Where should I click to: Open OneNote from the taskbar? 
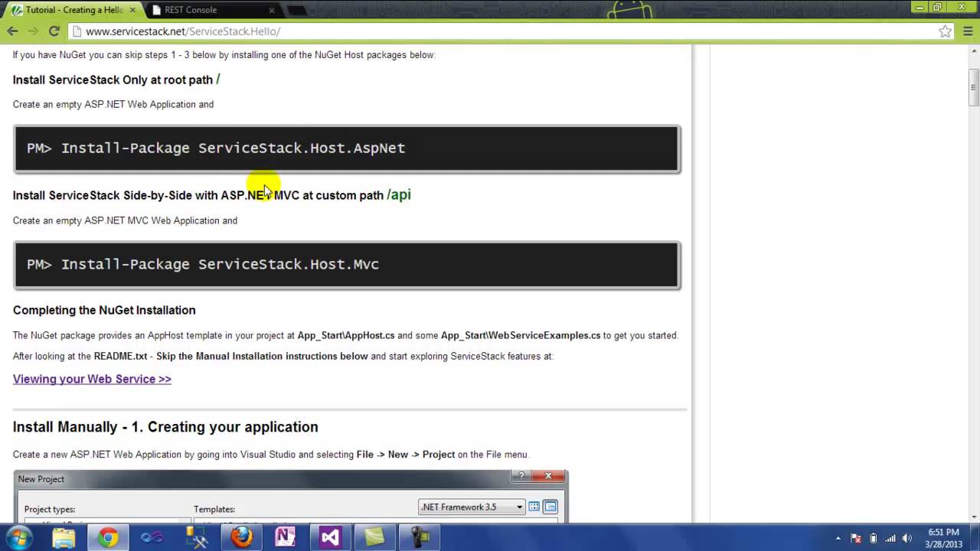coord(286,537)
